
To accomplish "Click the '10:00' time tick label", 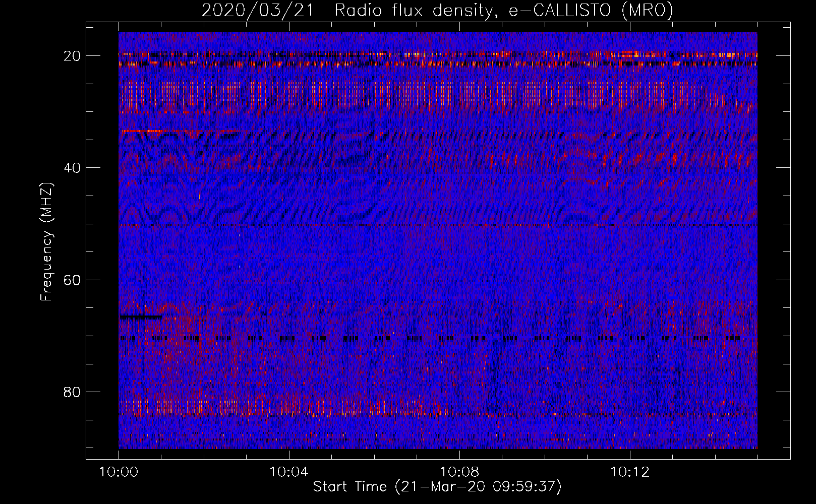I will pyautogui.click(x=119, y=472).
